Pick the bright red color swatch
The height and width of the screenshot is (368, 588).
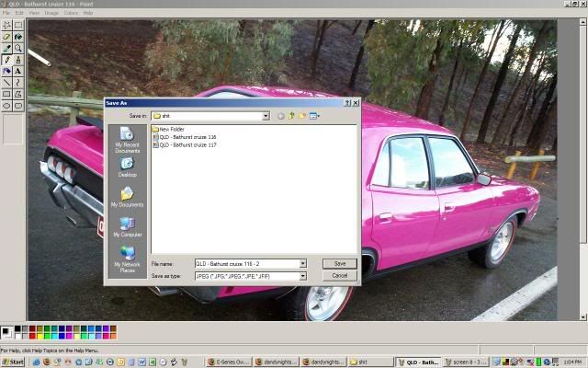tap(33, 336)
